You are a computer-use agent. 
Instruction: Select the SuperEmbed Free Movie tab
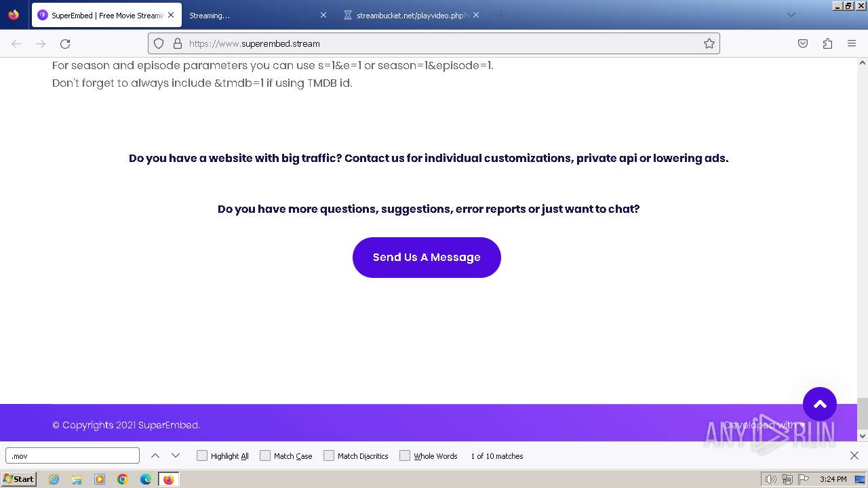pyautogui.click(x=106, y=15)
